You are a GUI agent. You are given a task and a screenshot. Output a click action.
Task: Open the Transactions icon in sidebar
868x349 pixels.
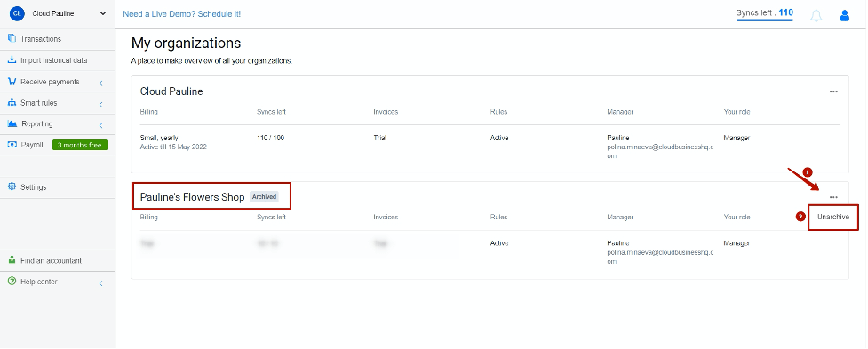pyautogui.click(x=12, y=39)
